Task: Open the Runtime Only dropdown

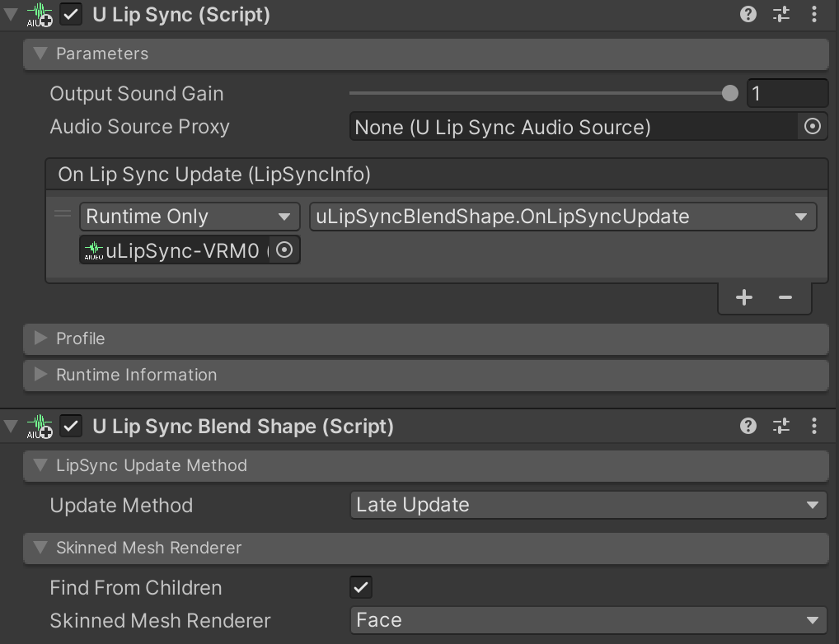Action: [190, 217]
